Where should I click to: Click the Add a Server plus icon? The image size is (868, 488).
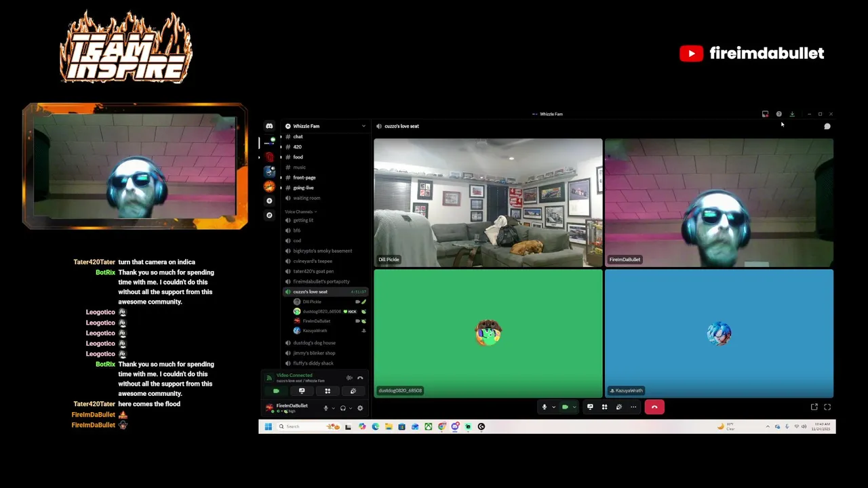point(269,201)
